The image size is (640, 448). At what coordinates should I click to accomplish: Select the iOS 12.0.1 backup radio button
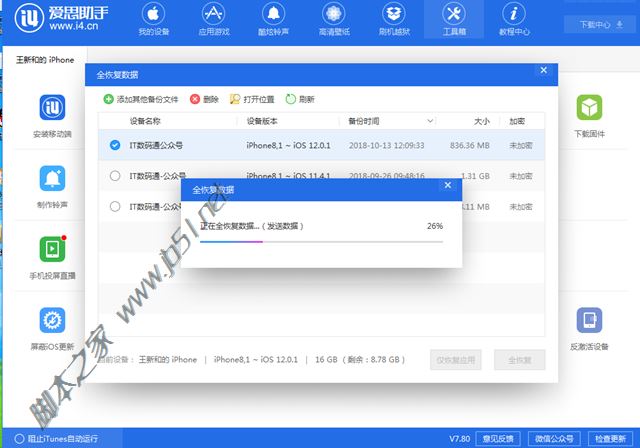(115, 145)
